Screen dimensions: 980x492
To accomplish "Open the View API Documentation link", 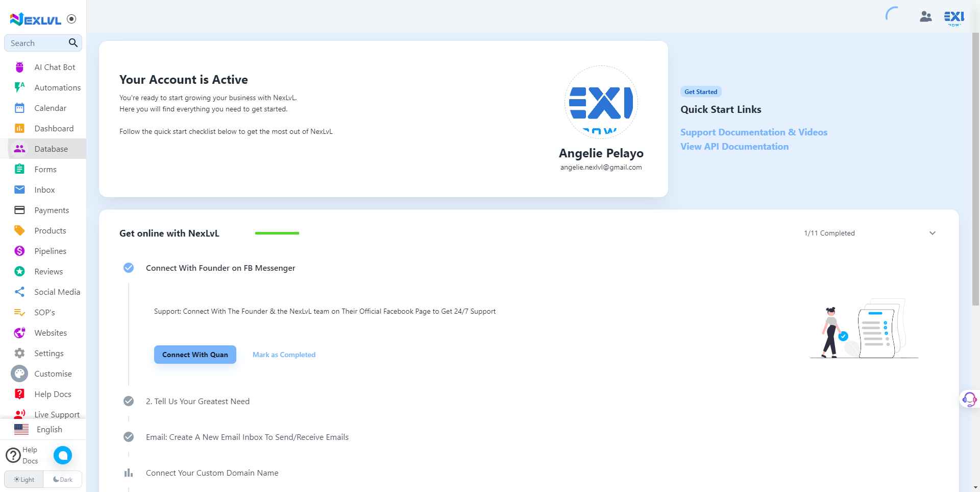I will click(734, 147).
